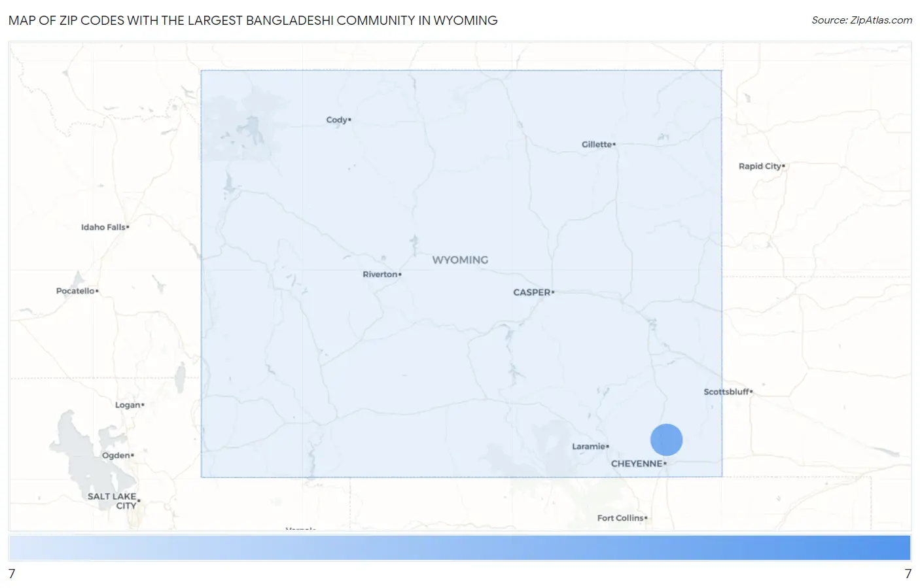Click the color gradient legend bar
920x588 pixels.
click(459, 547)
